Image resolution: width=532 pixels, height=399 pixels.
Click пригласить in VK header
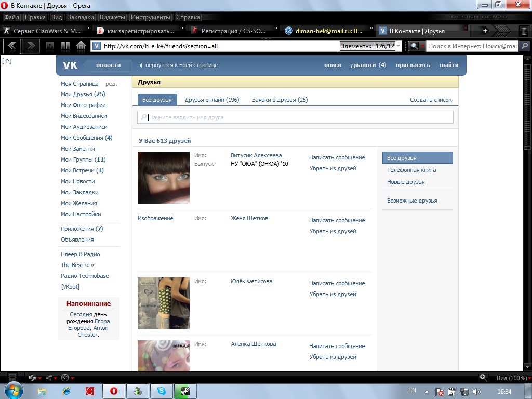click(413, 65)
